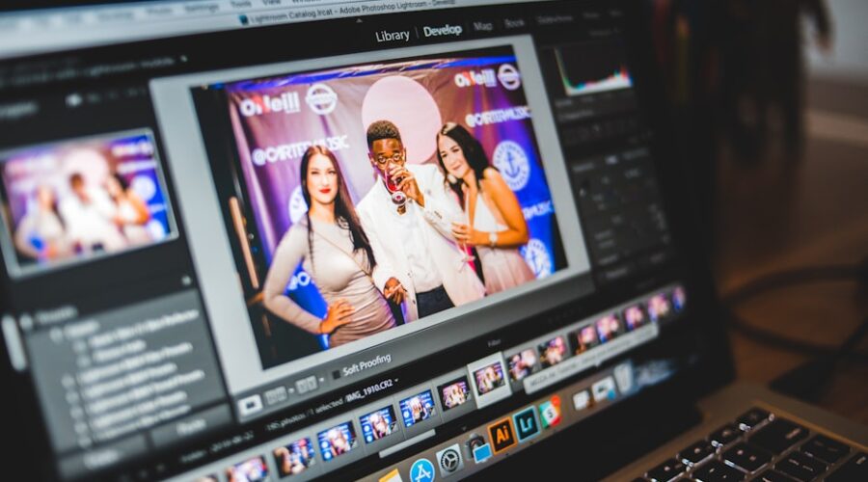Open the Book module tab
Image resolution: width=868 pixels, height=482 pixels.
[x=514, y=23]
